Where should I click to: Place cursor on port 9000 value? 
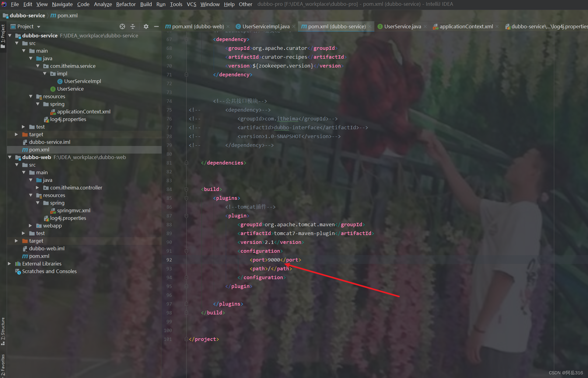point(274,260)
